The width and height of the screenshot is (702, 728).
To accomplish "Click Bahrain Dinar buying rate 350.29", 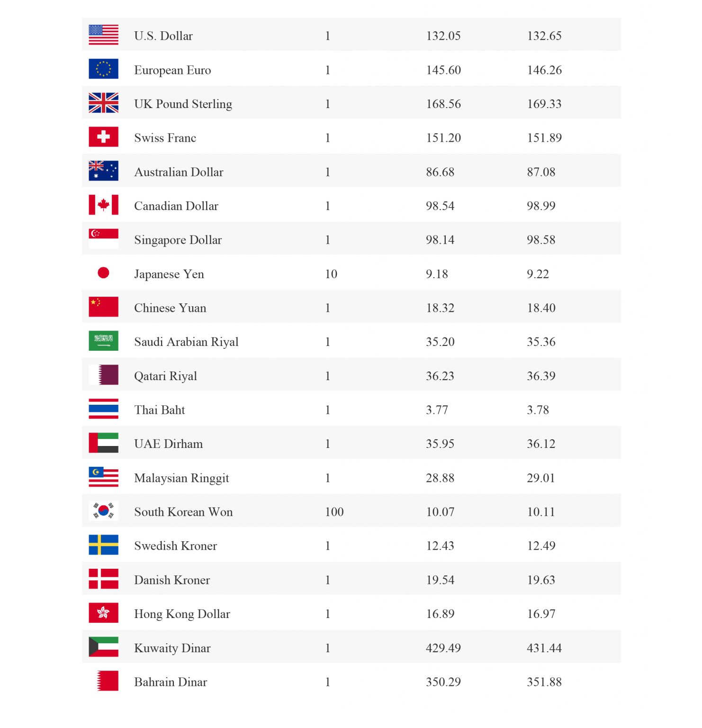I will coord(443,682).
